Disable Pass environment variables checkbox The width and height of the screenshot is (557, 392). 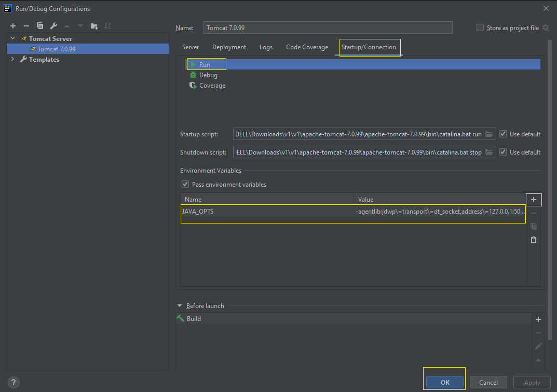point(185,185)
